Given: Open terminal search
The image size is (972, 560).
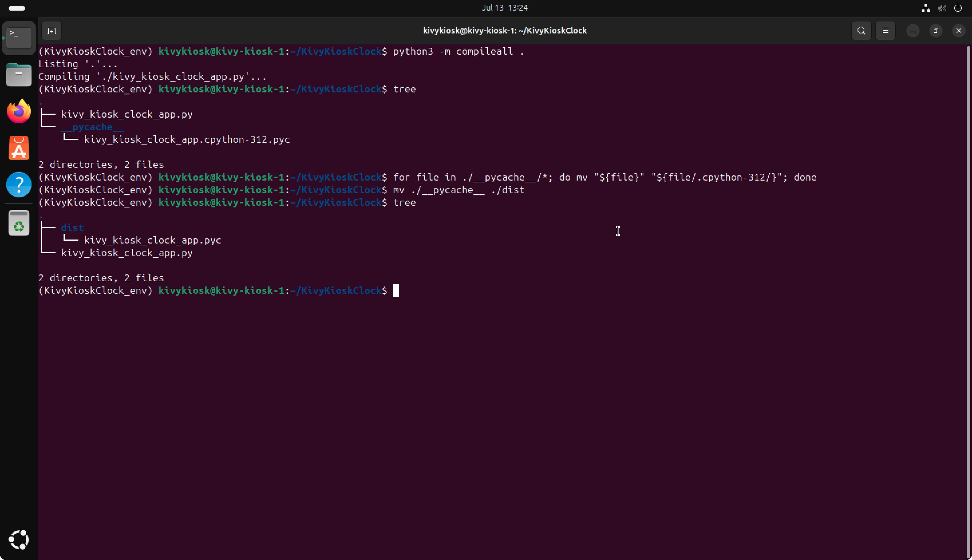Looking at the screenshot, I should tap(861, 31).
